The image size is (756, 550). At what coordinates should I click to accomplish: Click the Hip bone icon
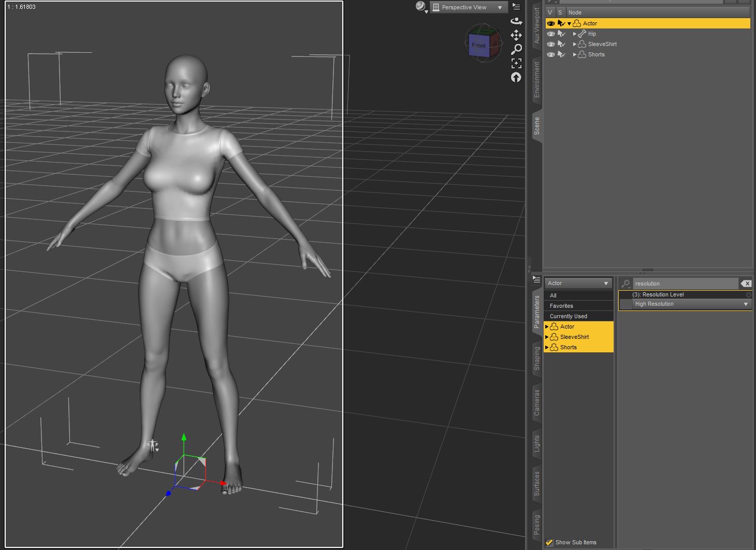(x=582, y=34)
